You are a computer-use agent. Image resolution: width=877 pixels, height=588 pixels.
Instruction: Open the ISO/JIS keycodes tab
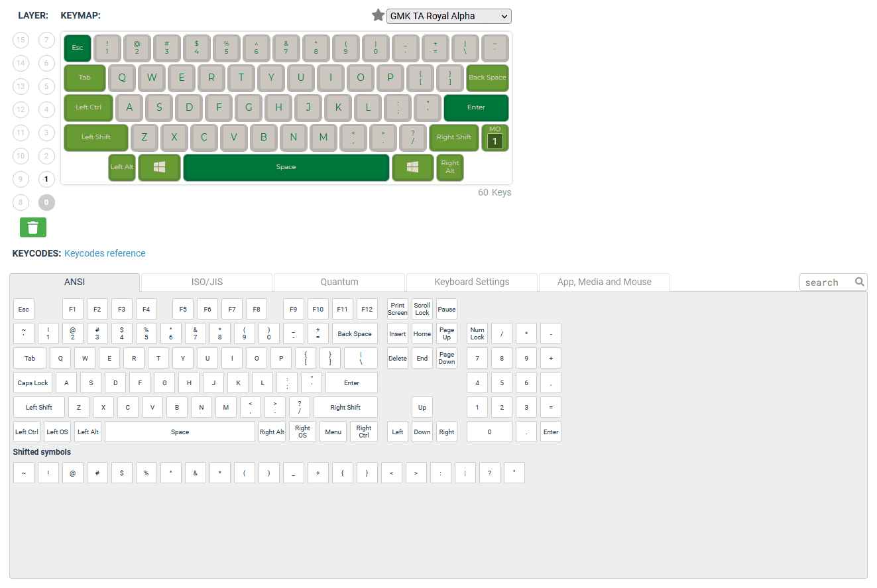pos(207,282)
